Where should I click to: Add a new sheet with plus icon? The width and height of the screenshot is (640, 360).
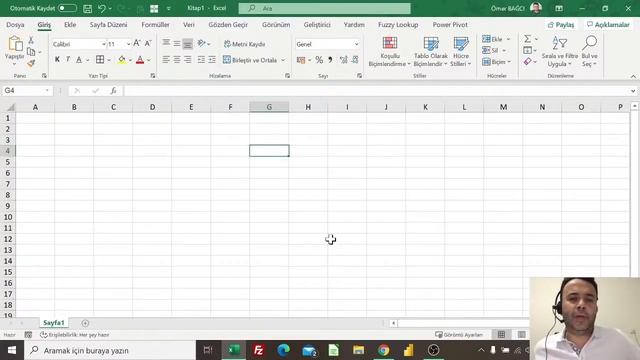click(85, 323)
